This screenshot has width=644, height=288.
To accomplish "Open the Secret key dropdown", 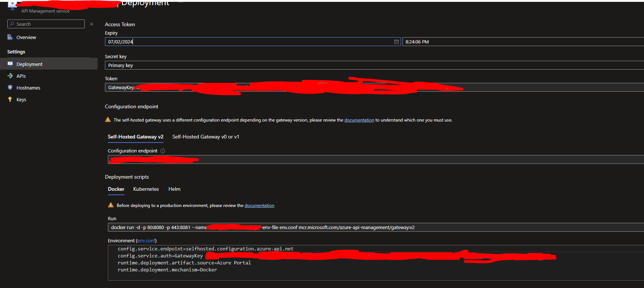I will (x=374, y=65).
